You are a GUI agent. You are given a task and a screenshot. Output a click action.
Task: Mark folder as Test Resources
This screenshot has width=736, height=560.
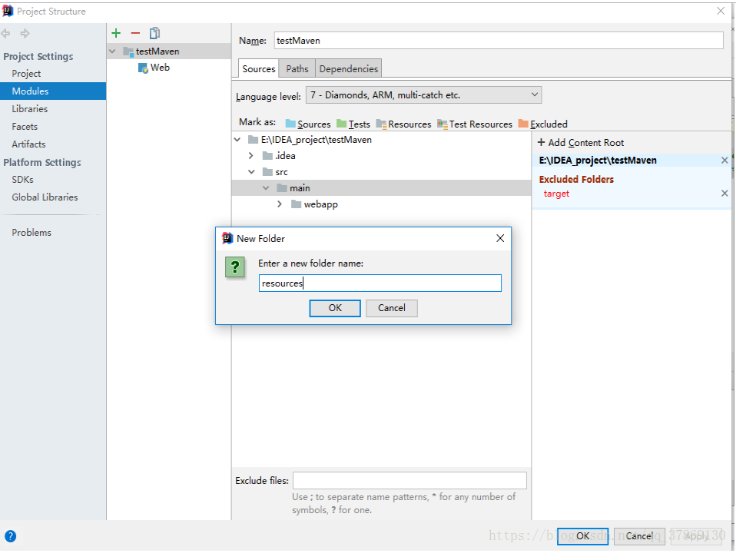(x=475, y=124)
